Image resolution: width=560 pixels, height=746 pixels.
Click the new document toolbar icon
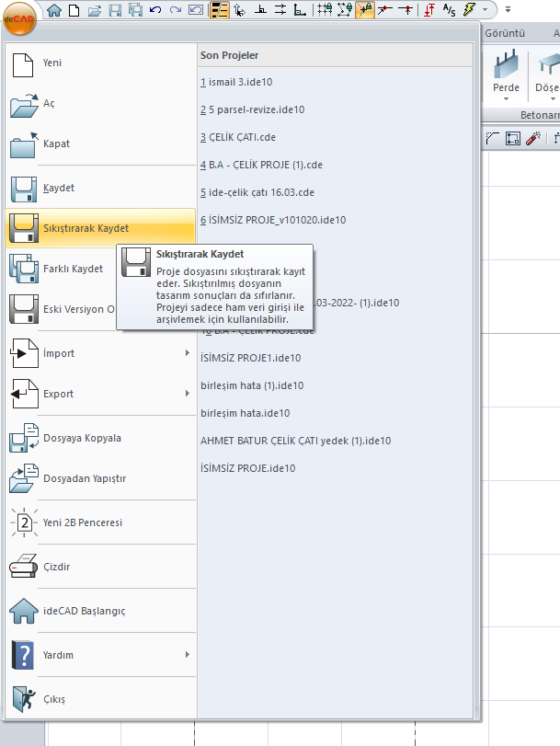[x=74, y=10]
